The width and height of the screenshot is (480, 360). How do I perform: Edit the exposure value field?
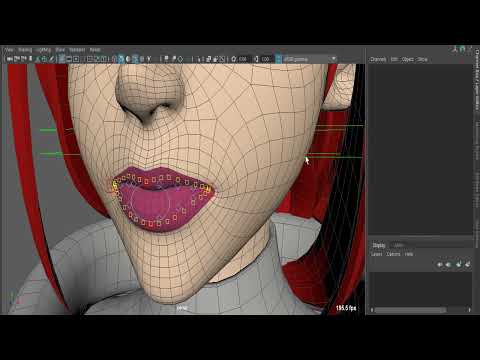click(x=244, y=59)
